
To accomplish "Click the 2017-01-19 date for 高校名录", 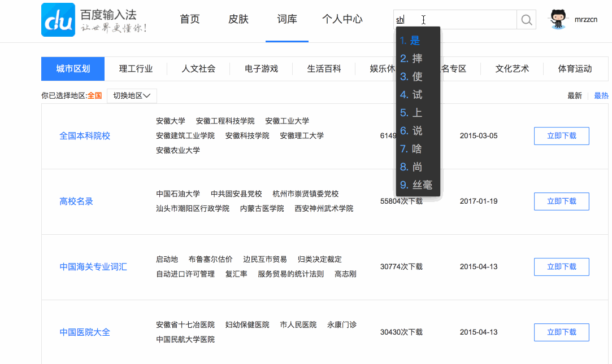I will (x=479, y=201).
